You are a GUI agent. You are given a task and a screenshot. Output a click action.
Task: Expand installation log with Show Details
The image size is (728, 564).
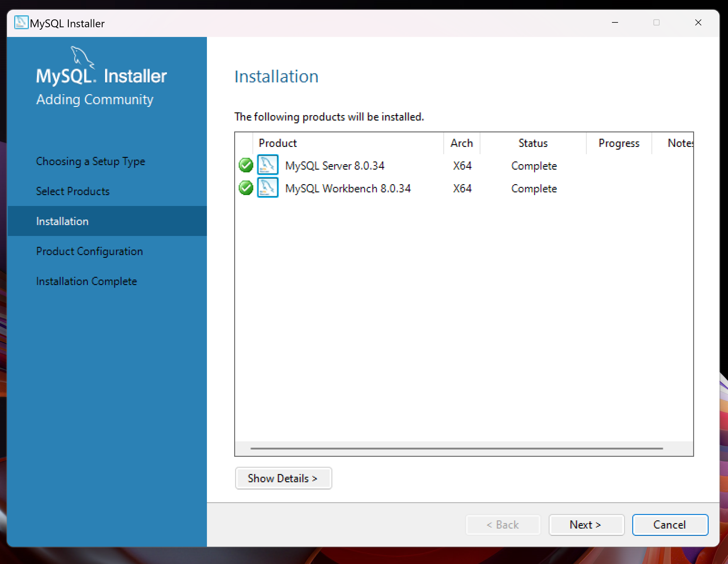tap(283, 478)
